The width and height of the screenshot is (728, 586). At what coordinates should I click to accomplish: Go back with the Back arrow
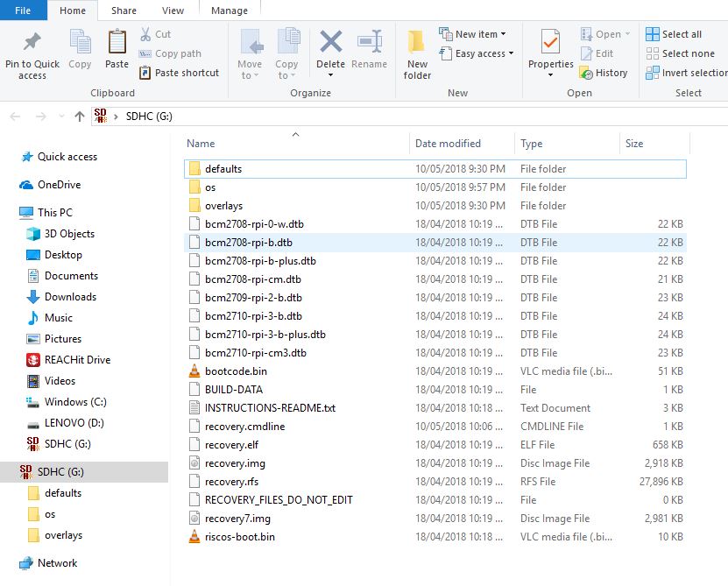(15, 116)
